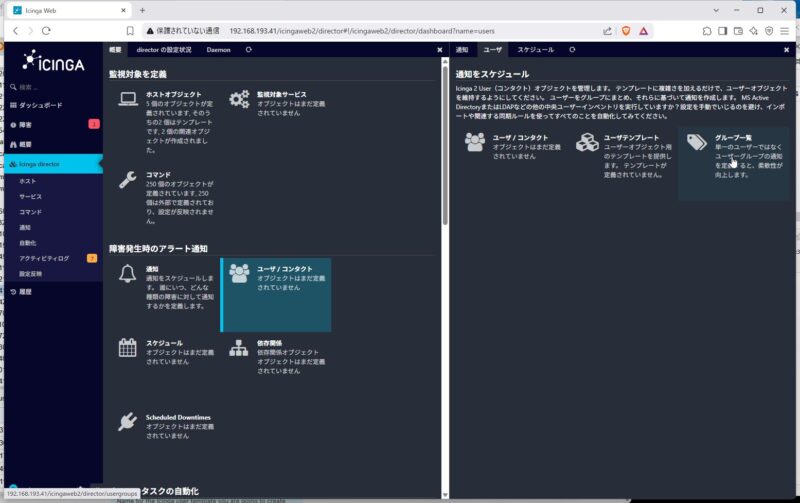
Task: Open the dependencies hierarchy icon
Action: tap(239, 348)
